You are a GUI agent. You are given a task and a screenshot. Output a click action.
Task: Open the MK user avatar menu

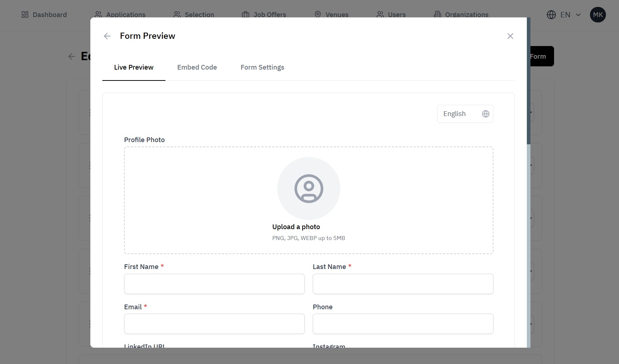(598, 15)
